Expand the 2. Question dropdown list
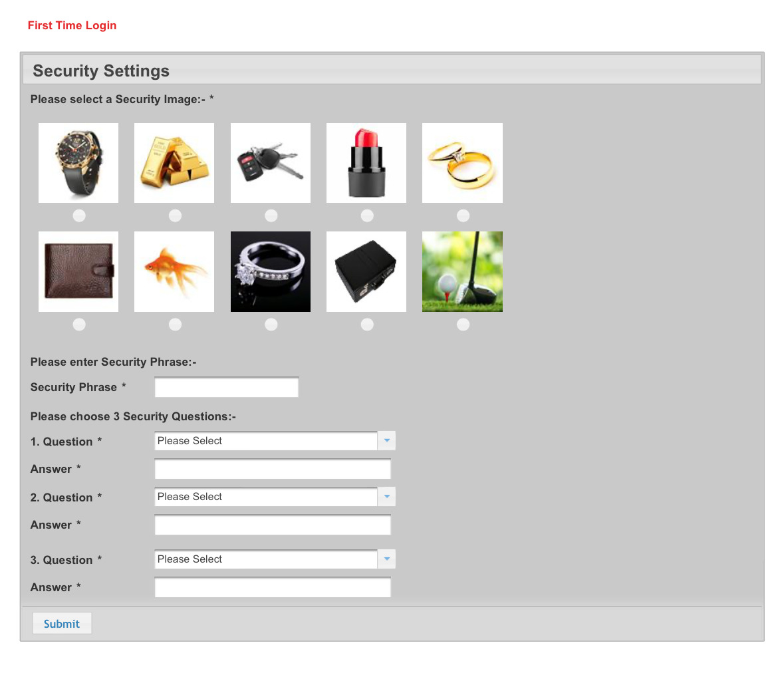 click(x=386, y=497)
